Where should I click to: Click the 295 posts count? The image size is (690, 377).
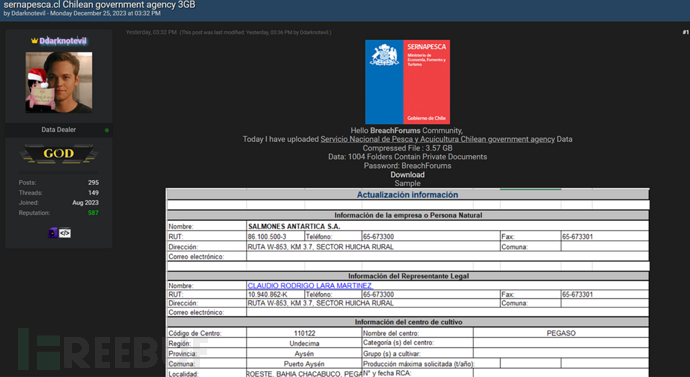point(93,182)
